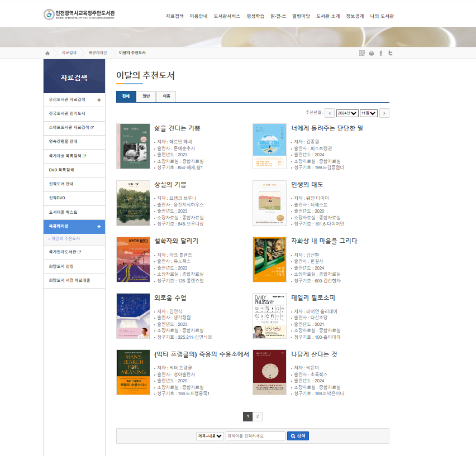Viewport: 476px width, 456px height.
Task: Select the 일반 tab
Action: pyautogui.click(x=146, y=97)
